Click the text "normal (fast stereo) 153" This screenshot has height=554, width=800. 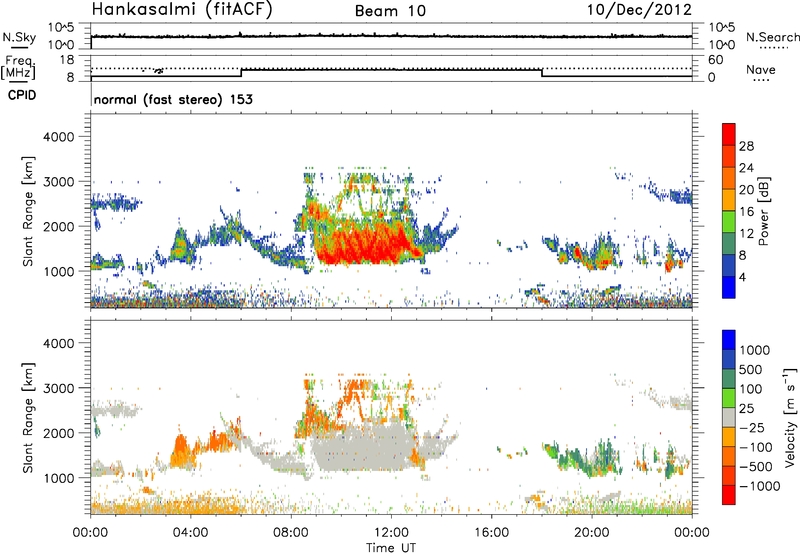tap(173, 99)
